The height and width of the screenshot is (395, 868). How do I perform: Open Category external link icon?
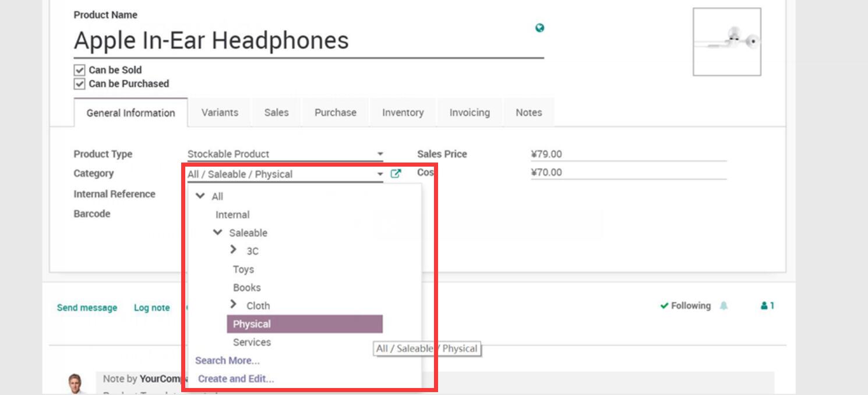[x=396, y=174]
